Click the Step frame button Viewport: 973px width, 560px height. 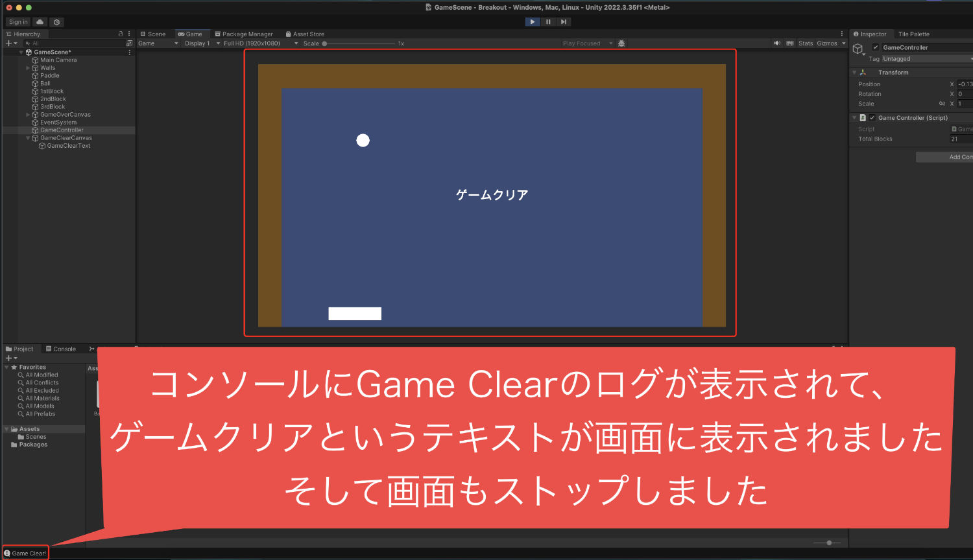tap(564, 22)
